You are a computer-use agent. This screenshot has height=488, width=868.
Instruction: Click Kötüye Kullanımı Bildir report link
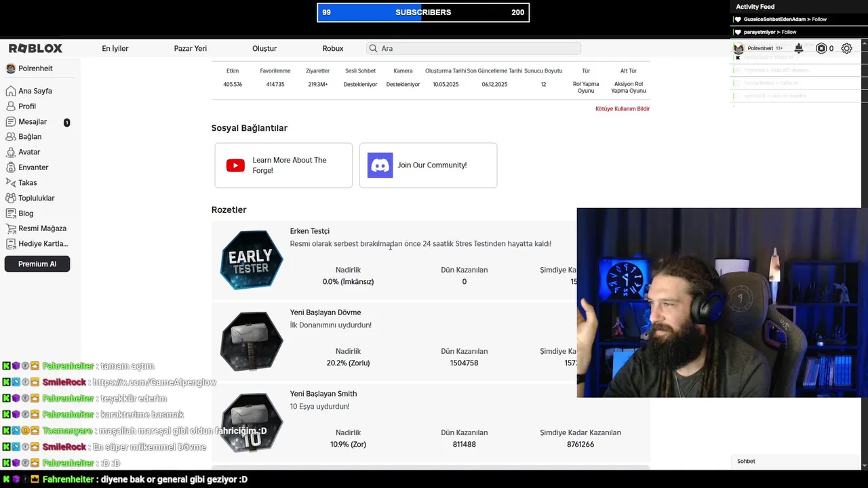click(x=623, y=108)
